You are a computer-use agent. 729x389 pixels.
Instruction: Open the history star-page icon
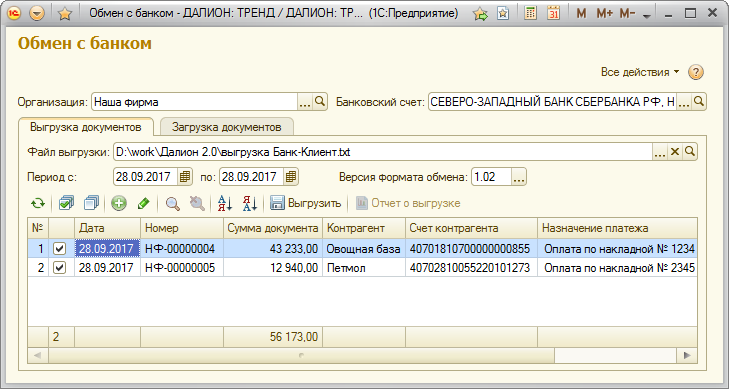click(x=503, y=13)
